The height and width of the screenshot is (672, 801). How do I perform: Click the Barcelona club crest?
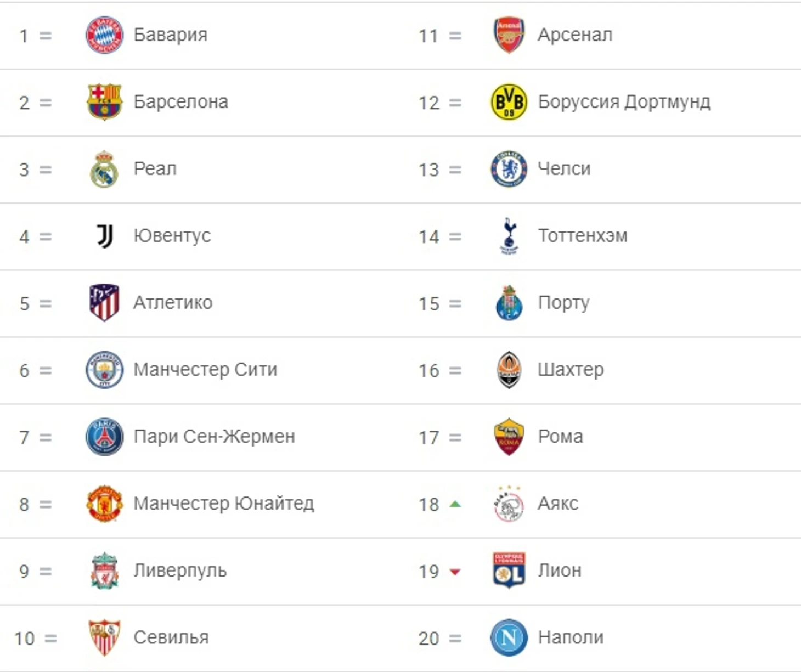[x=104, y=102]
